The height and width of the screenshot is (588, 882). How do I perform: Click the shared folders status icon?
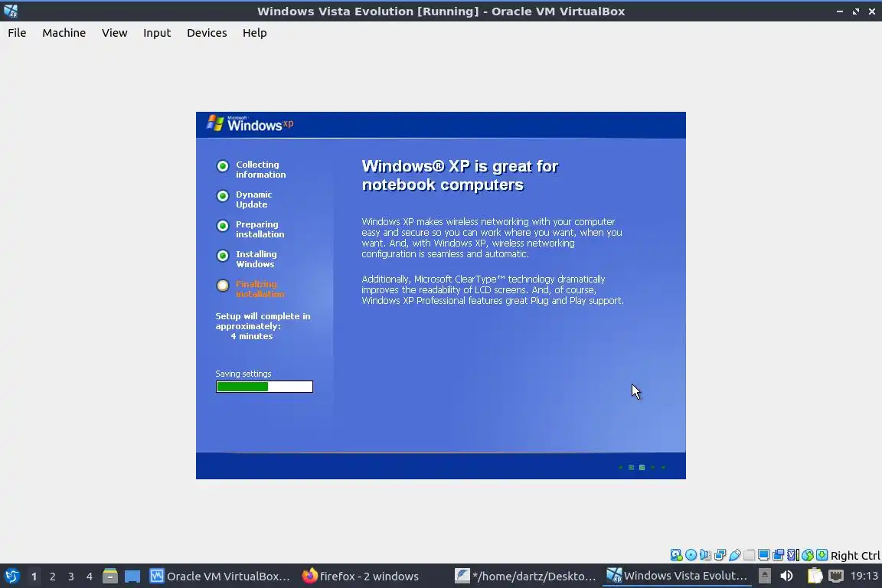pyautogui.click(x=750, y=555)
